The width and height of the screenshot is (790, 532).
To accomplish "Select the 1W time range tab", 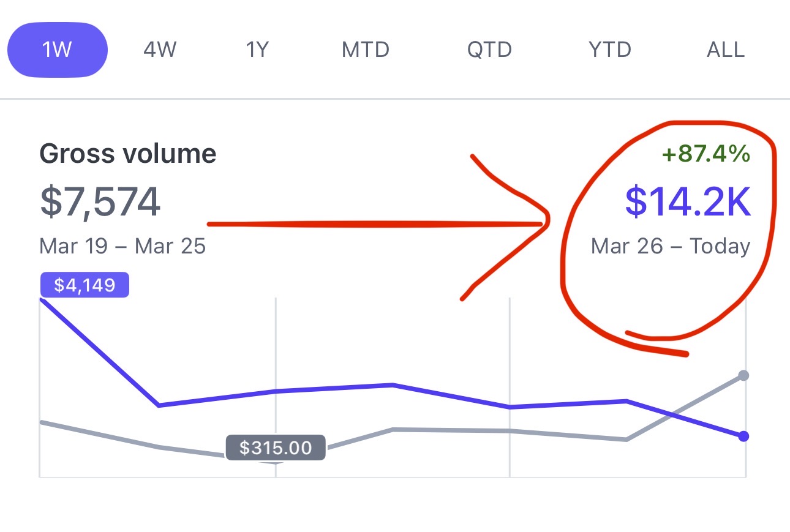I will pos(58,50).
